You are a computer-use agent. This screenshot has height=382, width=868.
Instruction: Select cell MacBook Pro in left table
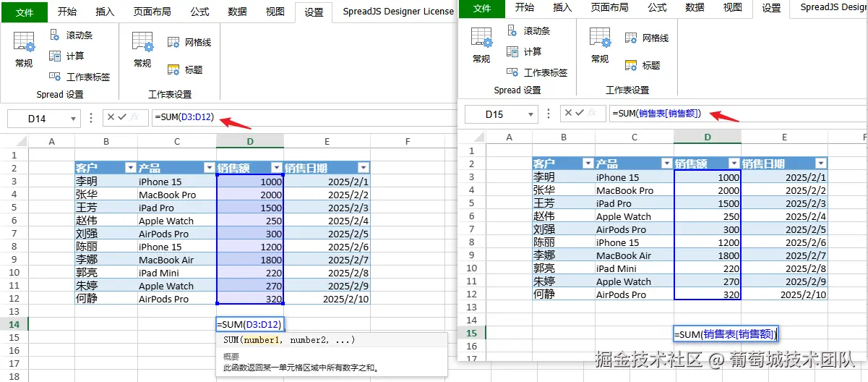pyautogui.click(x=177, y=195)
